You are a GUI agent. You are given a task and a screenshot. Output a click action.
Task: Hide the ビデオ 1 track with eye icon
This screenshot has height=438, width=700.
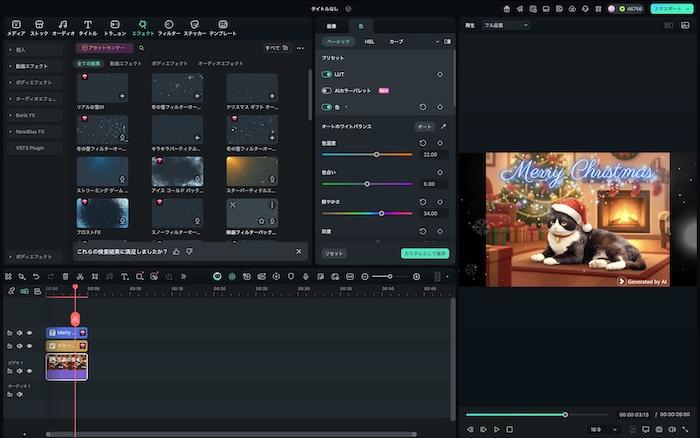(29, 370)
